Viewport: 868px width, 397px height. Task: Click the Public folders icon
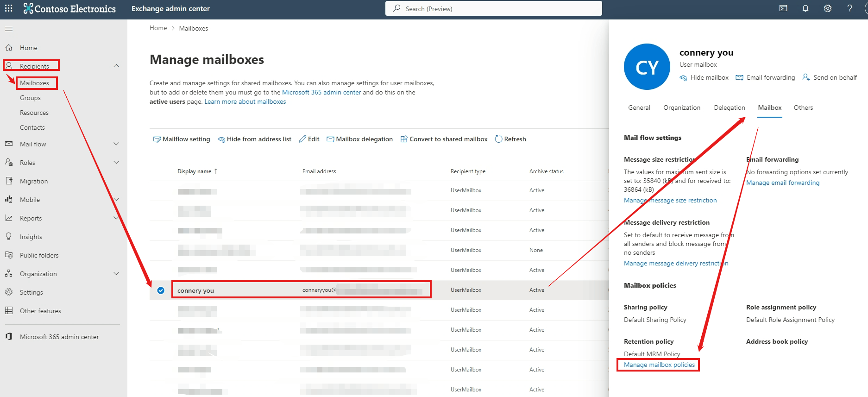pos(9,255)
